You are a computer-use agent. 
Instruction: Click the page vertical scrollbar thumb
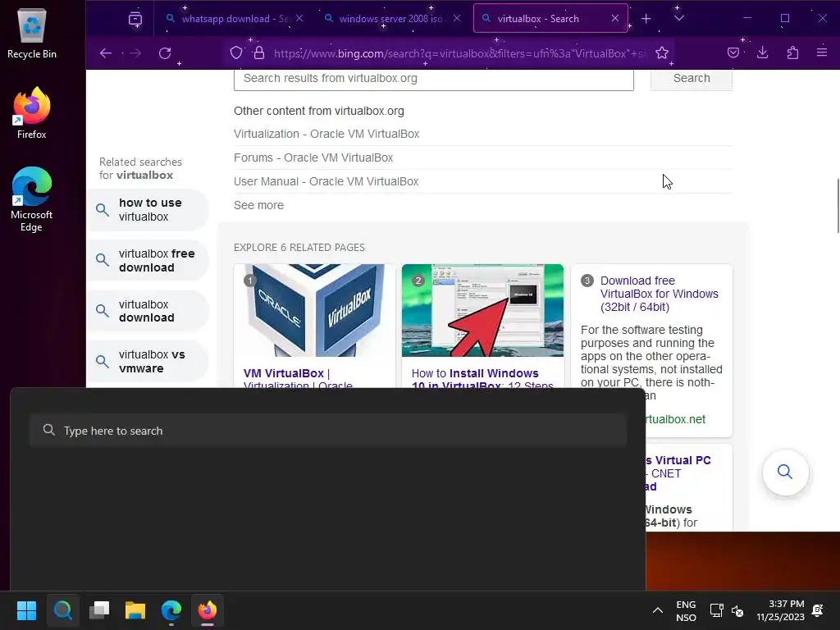pos(838,206)
